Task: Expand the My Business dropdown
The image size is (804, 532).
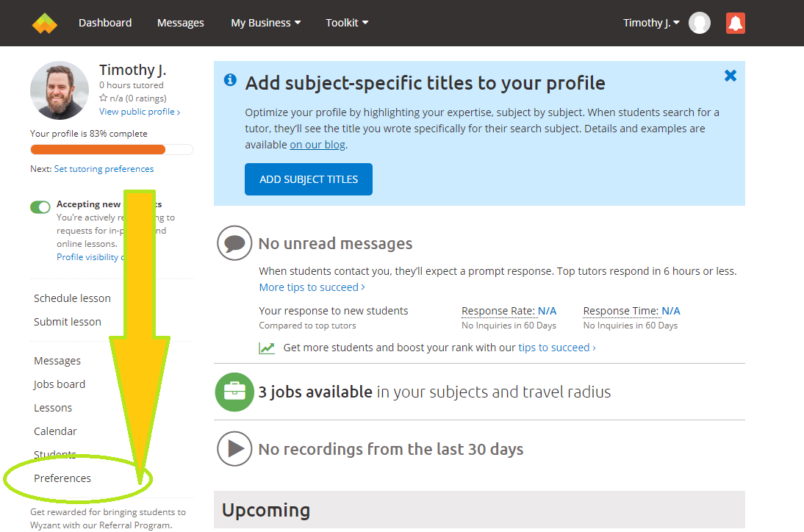Action: 265,23
